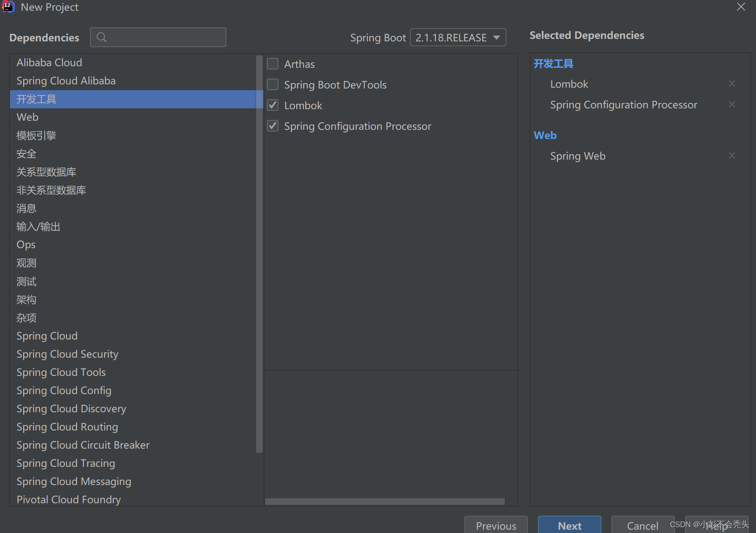
Task: Select the Ops category
Action: [x=133, y=244]
